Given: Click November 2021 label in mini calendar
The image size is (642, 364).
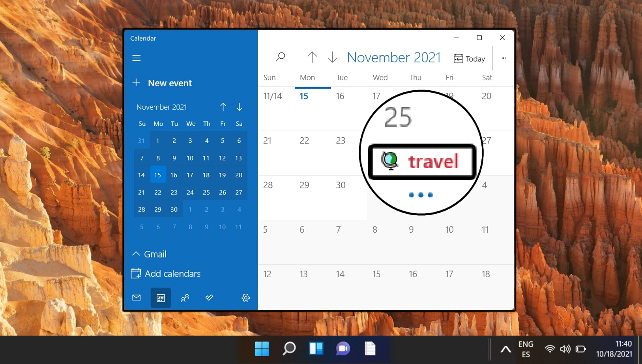Looking at the screenshot, I should (161, 107).
